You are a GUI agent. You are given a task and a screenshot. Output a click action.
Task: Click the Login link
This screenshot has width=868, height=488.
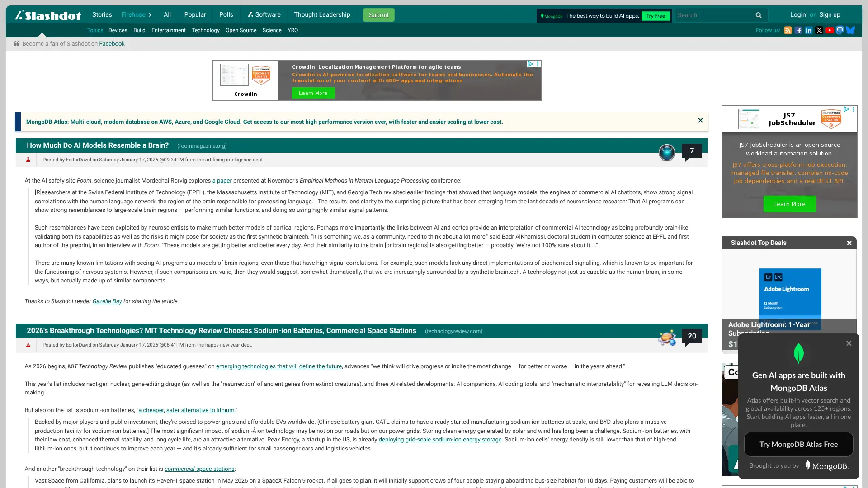pos(797,15)
